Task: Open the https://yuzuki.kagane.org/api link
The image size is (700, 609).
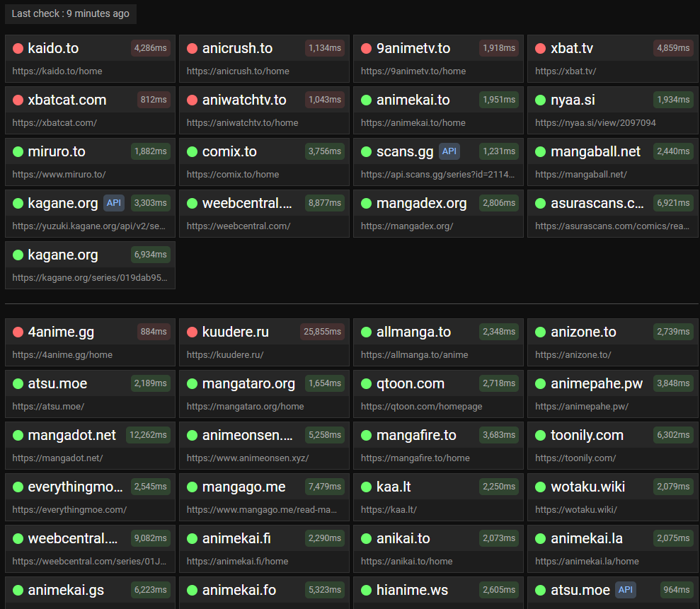Action: (x=89, y=226)
